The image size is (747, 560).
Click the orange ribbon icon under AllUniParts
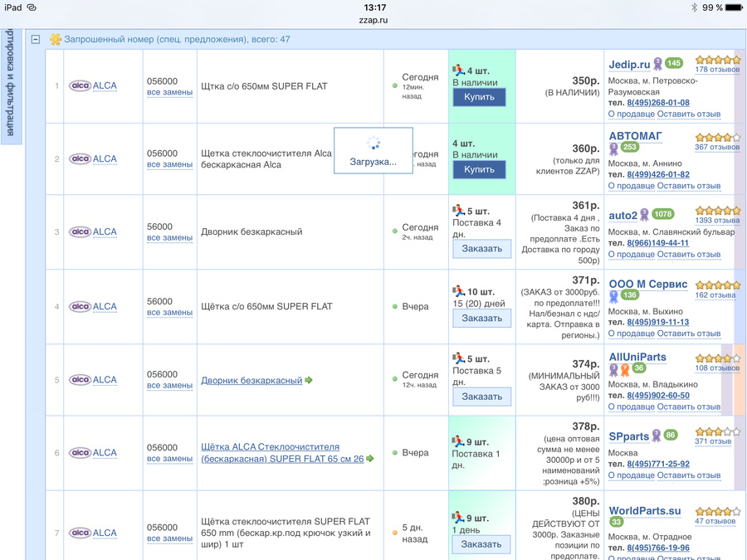624,369
